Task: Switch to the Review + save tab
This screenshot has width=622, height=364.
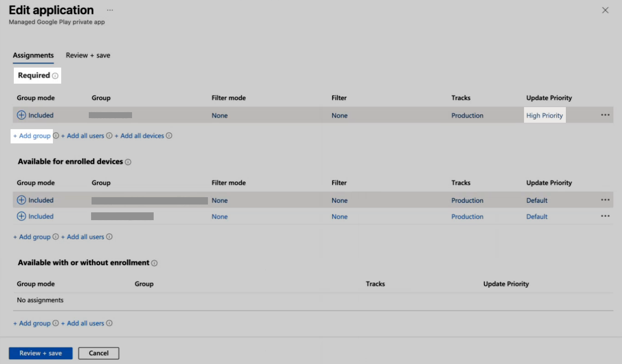Action: click(88, 55)
